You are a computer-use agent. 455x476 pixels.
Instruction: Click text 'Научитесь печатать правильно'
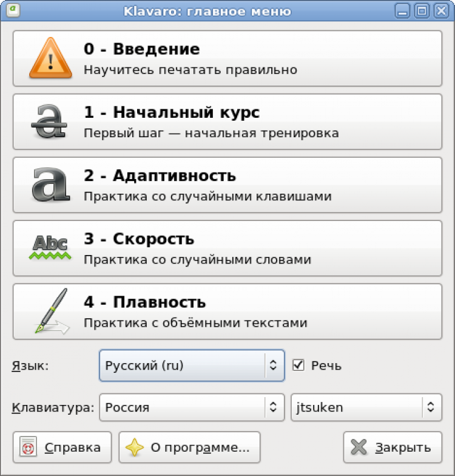[x=190, y=70]
